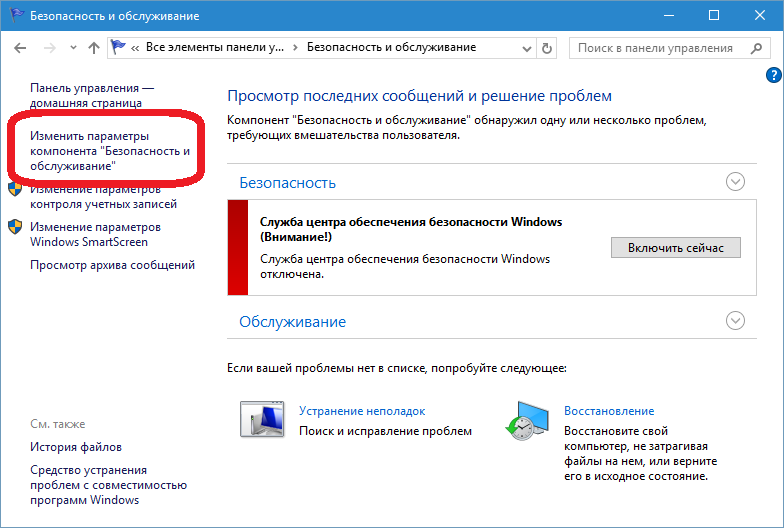Open Изменить параметры компонента Безопасность и обслуживание
This screenshot has width=784, height=528.
110,151
